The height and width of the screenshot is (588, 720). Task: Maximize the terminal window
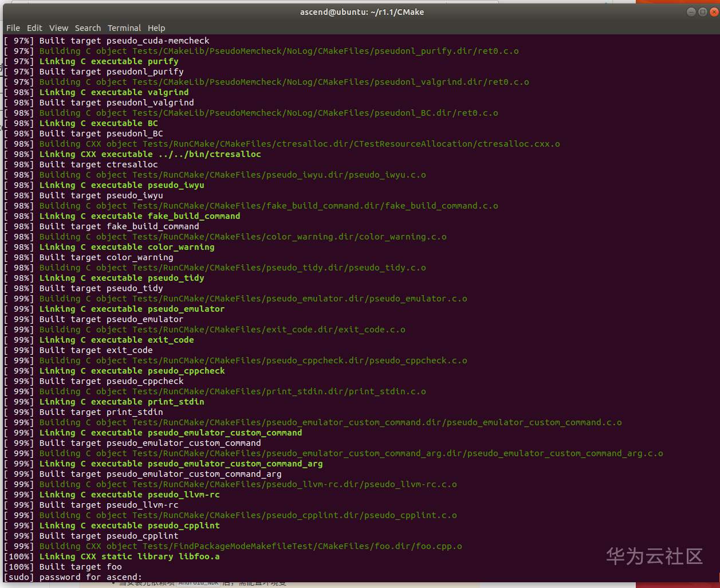(x=702, y=11)
